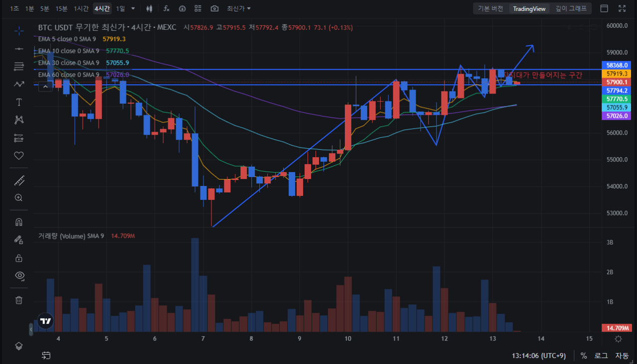
Task: Select the 5분 timeframe
Action: [45, 8]
